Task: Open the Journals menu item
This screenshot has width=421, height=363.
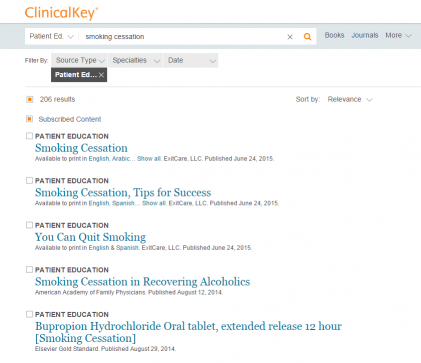Action: (x=365, y=35)
